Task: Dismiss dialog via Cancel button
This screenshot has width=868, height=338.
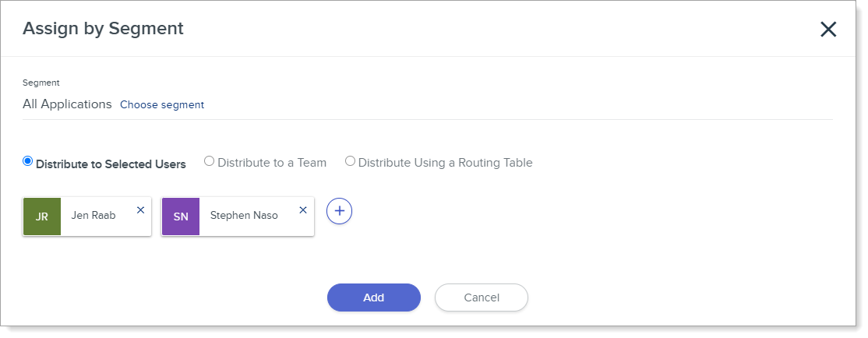Action: pyautogui.click(x=482, y=298)
